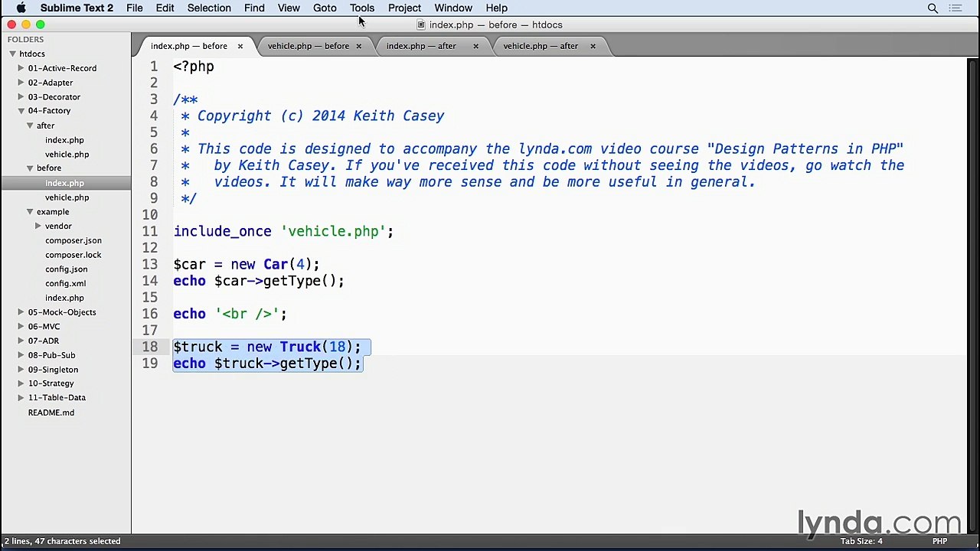Click the selection count status text
The height and width of the screenshot is (551, 980).
[x=62, y=541]
